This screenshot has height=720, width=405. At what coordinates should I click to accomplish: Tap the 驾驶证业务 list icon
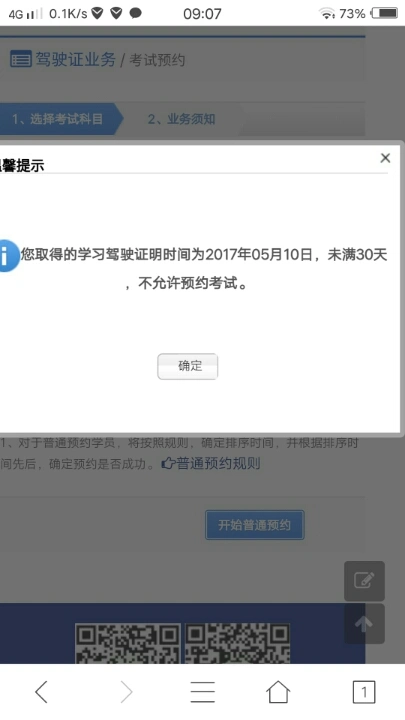pyautogui.click(x=21, y=59)
